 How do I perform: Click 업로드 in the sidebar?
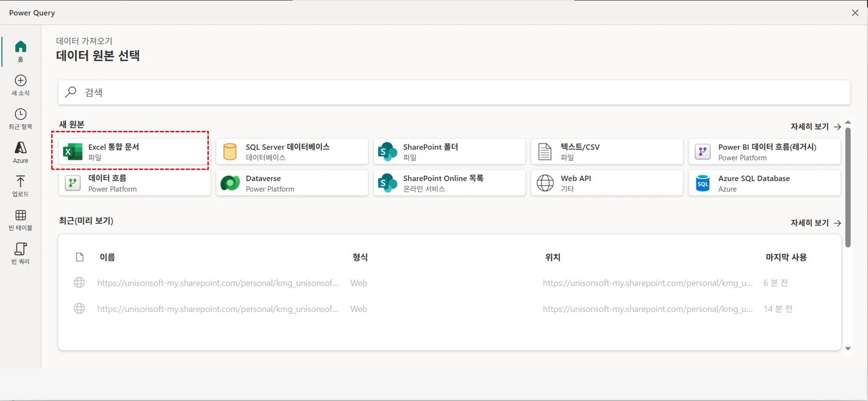[20, 186]
